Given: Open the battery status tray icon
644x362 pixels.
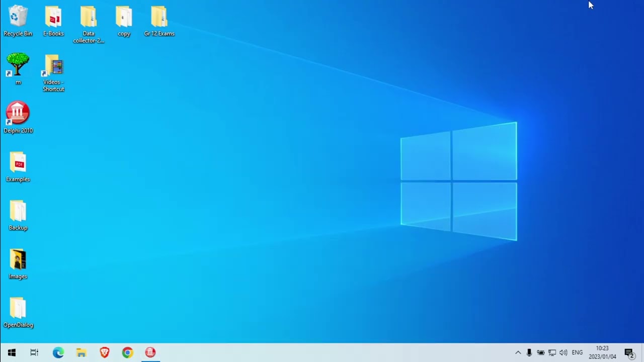Looking at the screenshot, I should click(541, 352).
